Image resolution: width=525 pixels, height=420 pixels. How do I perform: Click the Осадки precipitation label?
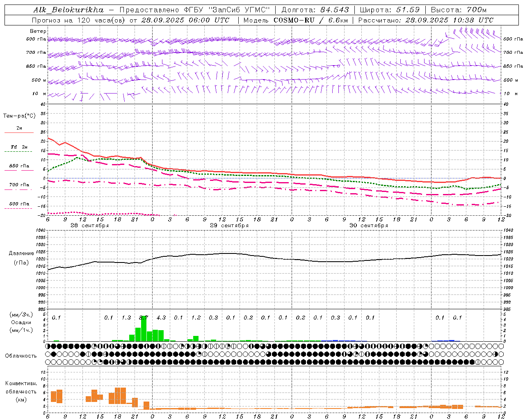[x=21, y=322]
